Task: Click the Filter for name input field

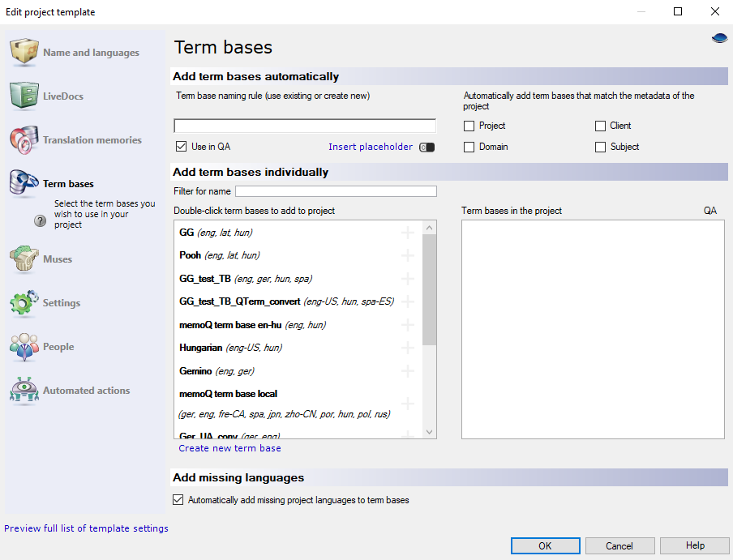Action: point(336,191)
